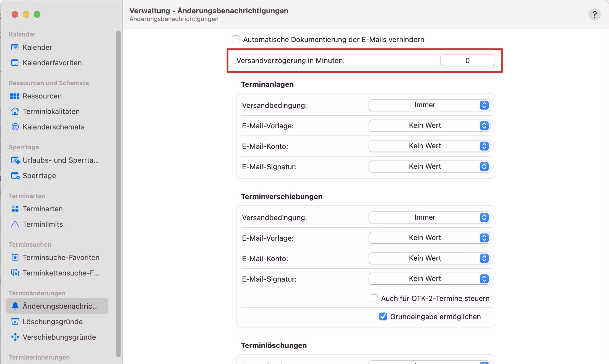The width and height of the screenshot is (609, 364).
Task: Click the sidebar vertical scrollbar
Action: [118, 194]
